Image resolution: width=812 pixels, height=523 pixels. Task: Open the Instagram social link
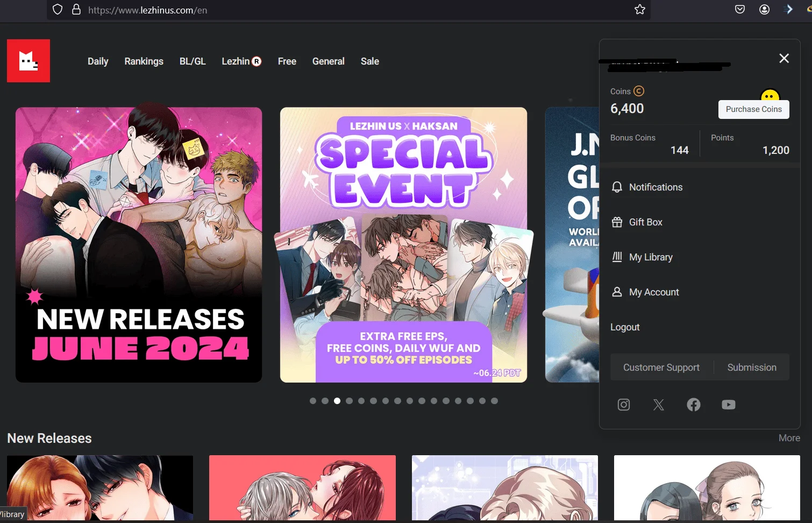(x=624, y=405)
